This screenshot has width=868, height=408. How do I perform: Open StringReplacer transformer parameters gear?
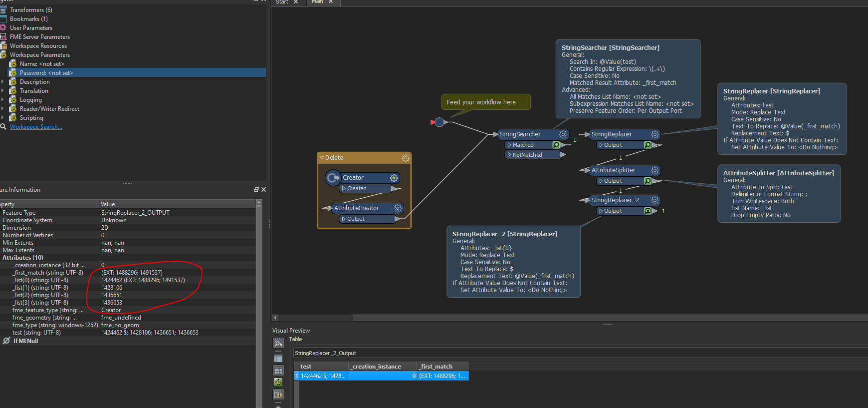[x=655, y=134]
